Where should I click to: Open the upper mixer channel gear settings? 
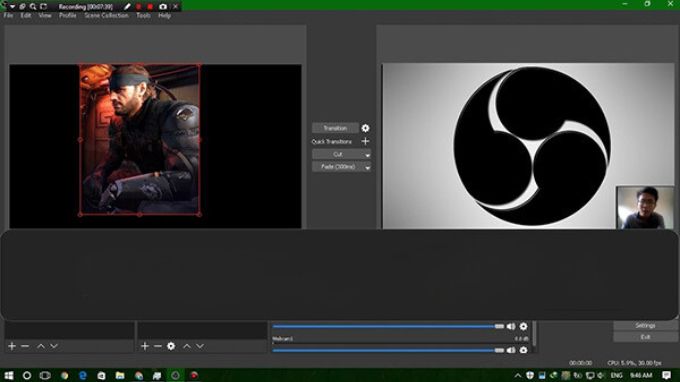point(523,326)
